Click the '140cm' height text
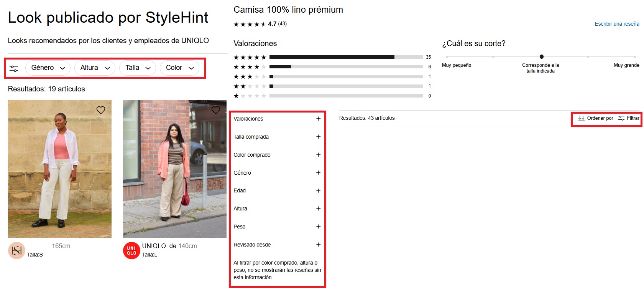 188,246
